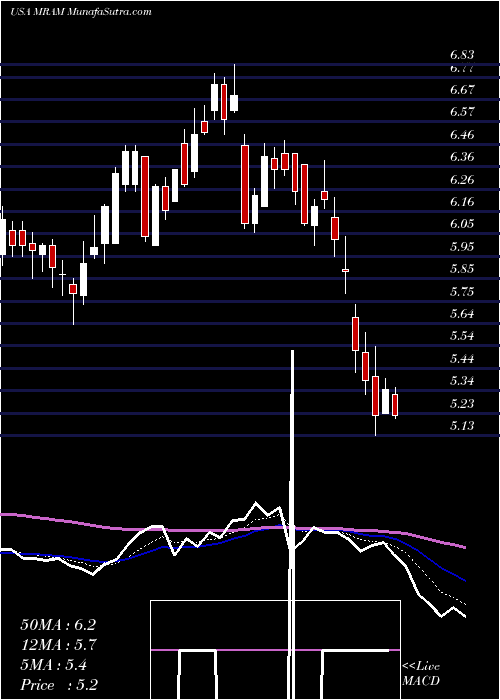Screen dimensions: 500x700
Task: Click the 6.36 price axis label
Action: click(462, 157)
